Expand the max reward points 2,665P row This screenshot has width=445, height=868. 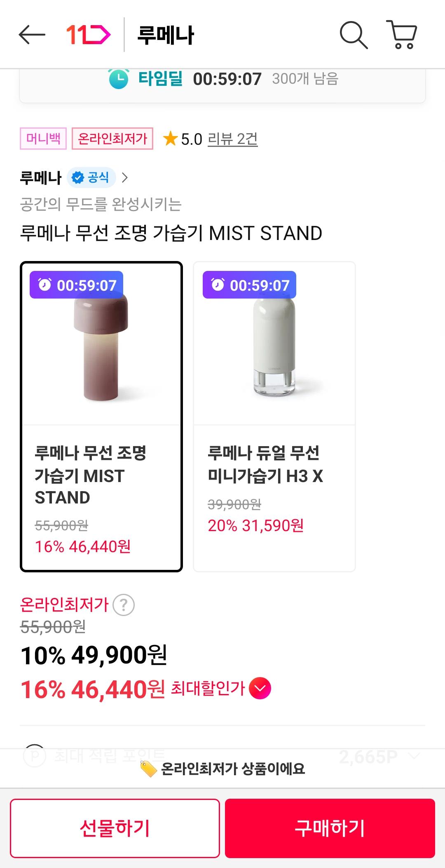[414, 756]
